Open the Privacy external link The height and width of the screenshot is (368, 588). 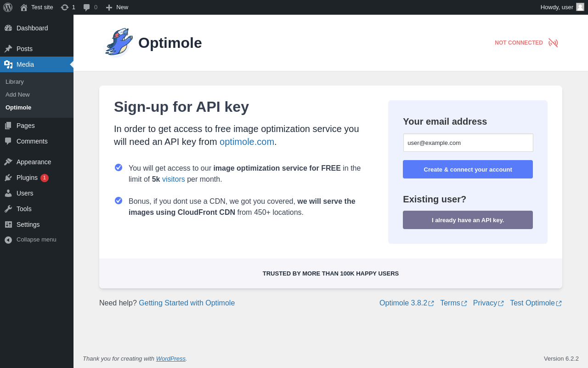click(485, 303)
